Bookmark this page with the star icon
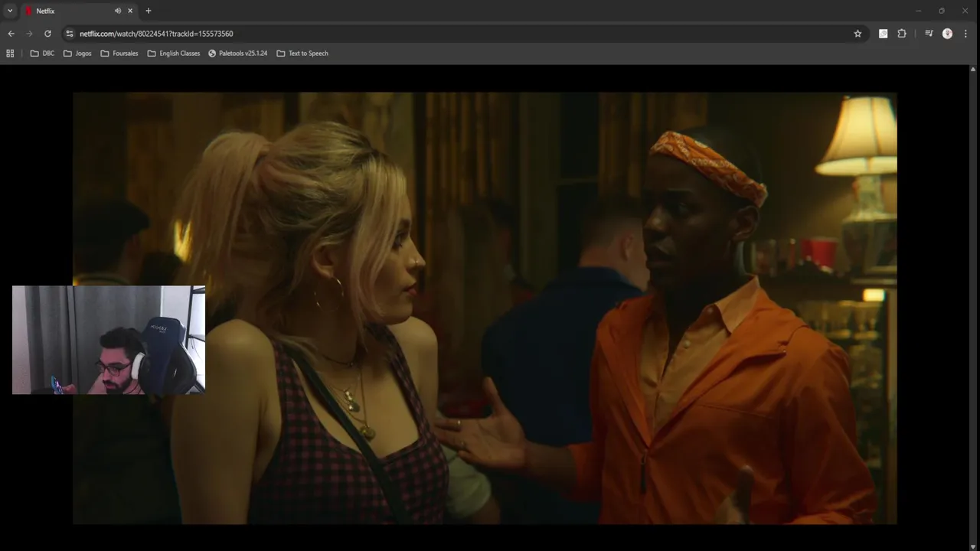 click(857, 34)
